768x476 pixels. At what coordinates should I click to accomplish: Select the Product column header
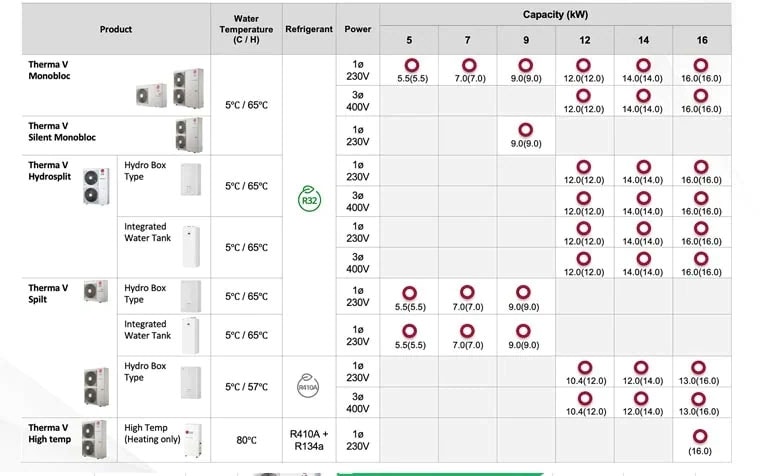click(116, 29)
